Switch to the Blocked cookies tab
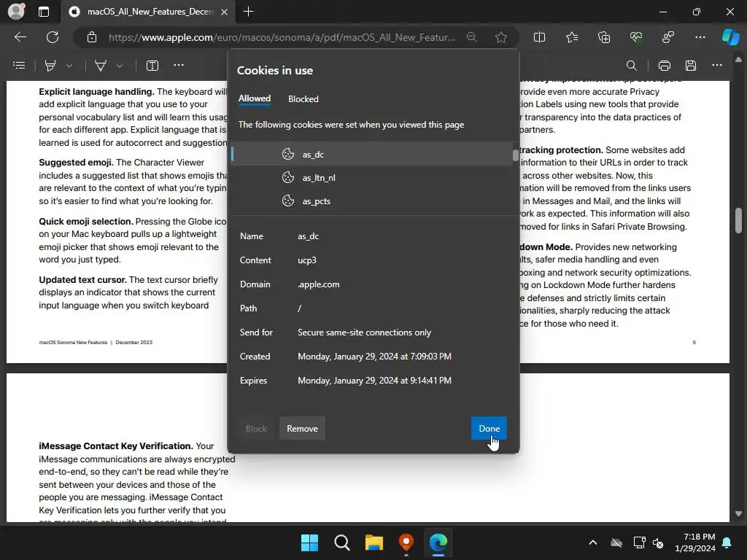 [303, 99]
